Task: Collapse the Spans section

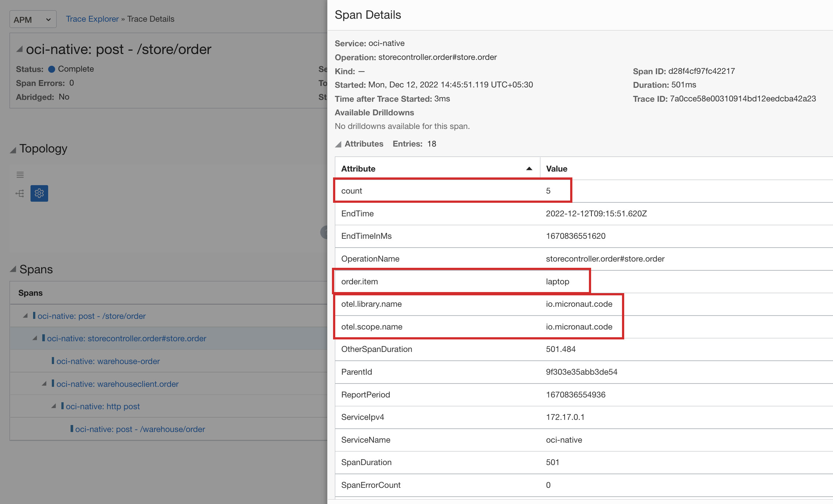Action: pyautogui.click(x=13, y=270)
